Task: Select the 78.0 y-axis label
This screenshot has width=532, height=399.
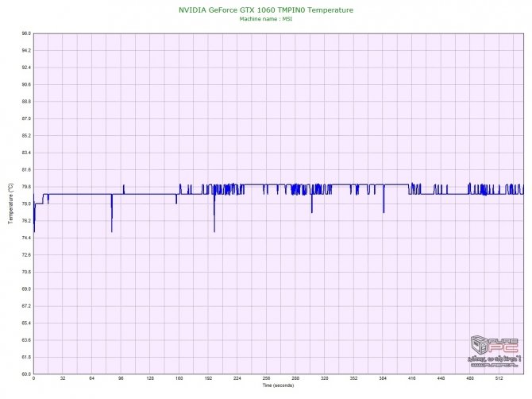Action: tap(26, 203)
